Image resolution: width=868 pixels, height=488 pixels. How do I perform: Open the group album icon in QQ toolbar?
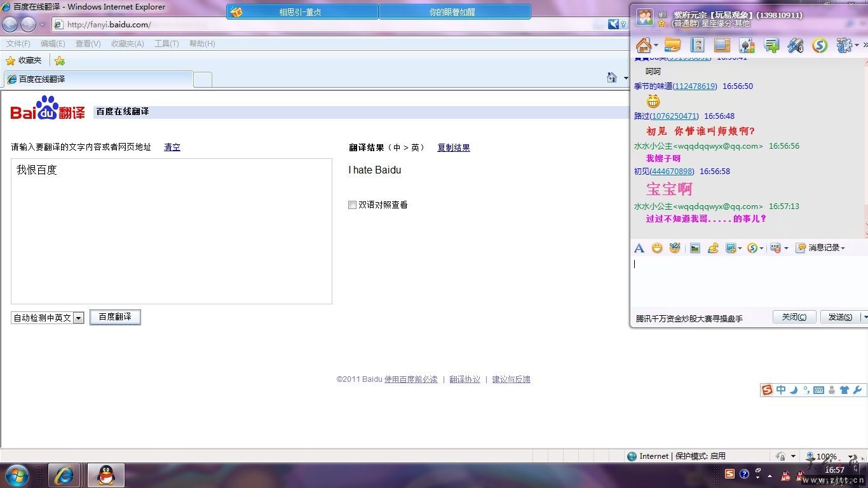coord(698,45)
